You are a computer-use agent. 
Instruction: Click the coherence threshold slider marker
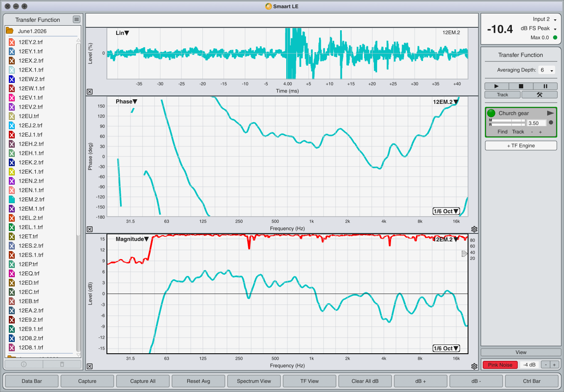[465, 254]
